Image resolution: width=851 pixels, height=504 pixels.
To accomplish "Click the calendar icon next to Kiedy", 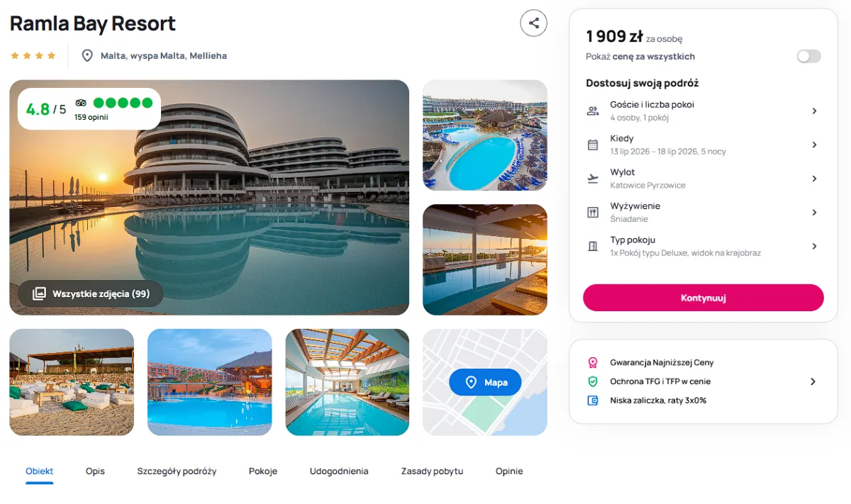I will coord(593,145).
